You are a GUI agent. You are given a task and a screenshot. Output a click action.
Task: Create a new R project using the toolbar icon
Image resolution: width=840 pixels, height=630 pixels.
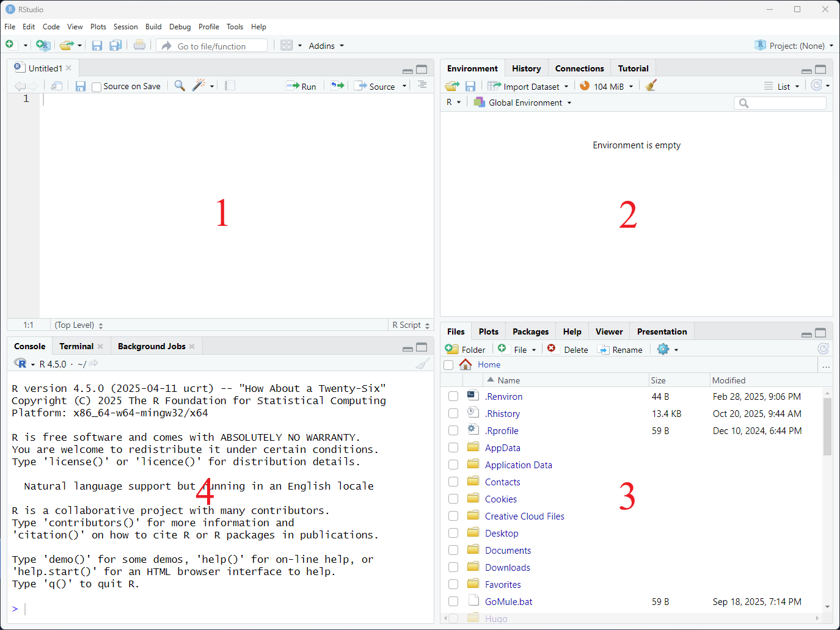pyautogui.click(x=42, y=45)
